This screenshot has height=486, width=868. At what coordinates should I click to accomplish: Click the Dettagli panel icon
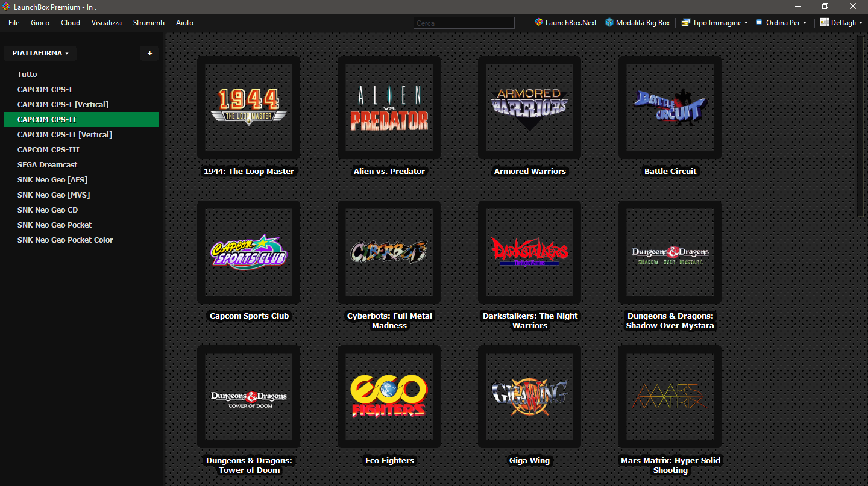(825, 22)
